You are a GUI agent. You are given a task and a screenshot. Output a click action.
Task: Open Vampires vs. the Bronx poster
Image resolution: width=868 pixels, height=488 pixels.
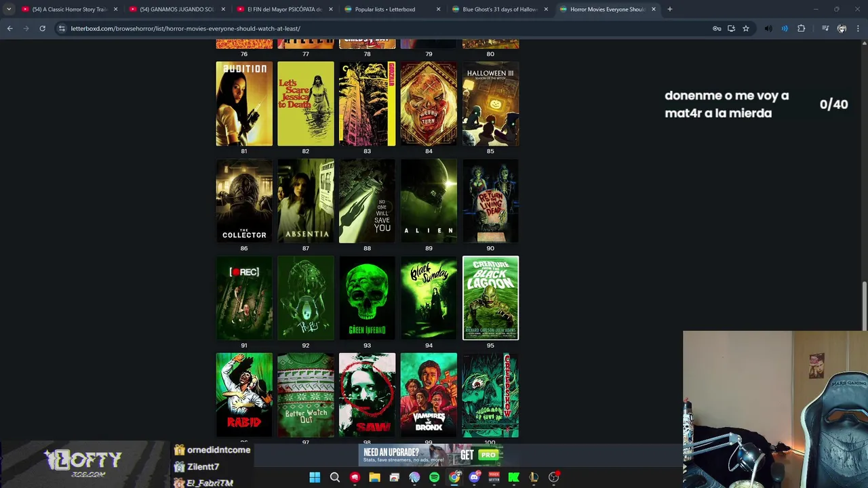coord(429,394)
